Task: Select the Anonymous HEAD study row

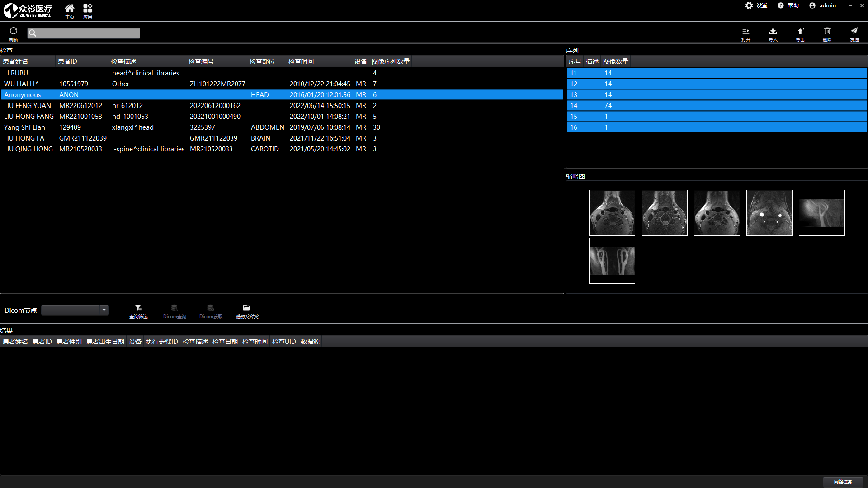Action: click(282, 95)
